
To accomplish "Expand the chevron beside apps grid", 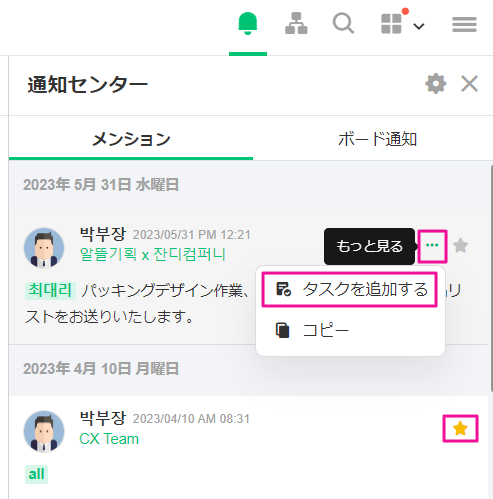I will click(419, 26).
